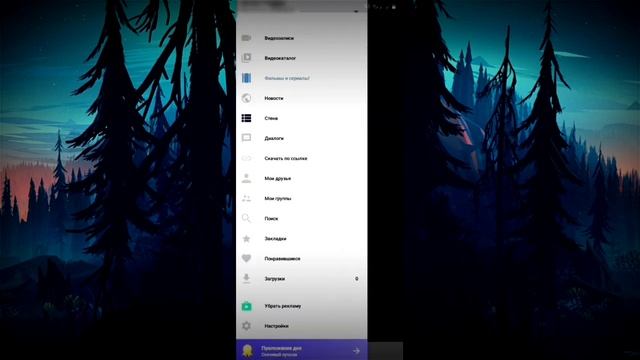The width and height of the screenshot is (640, 360).
Task: Click the download arrow icon beside Загрузки
Action: click(x=246, y=278)
